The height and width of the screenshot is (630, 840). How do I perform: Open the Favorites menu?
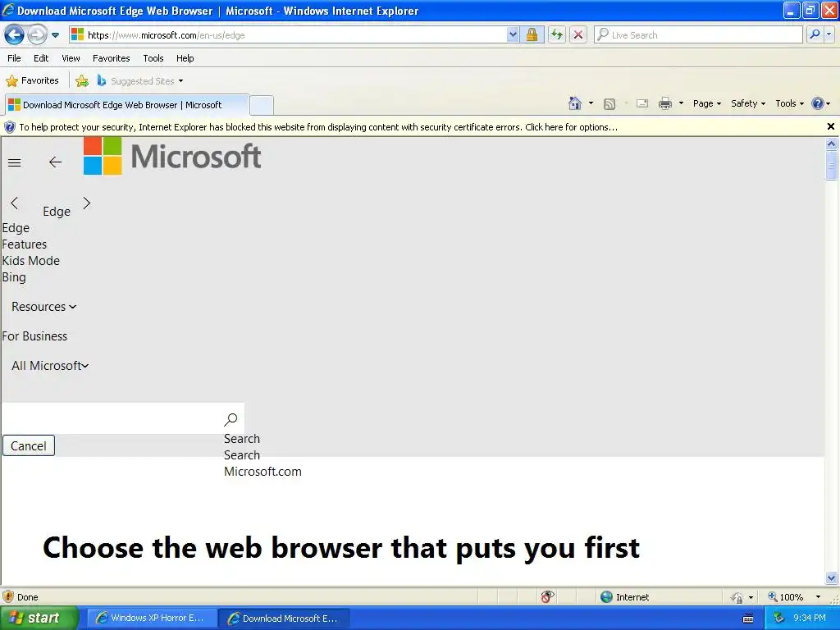(111, 58)
